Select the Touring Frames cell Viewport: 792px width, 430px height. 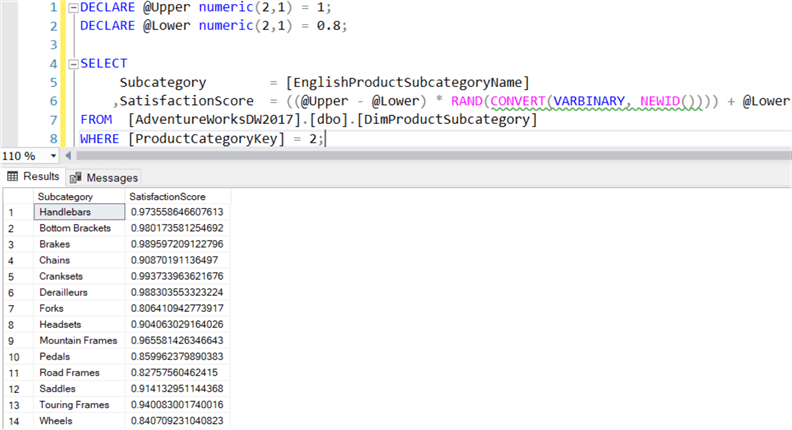(x=79, y=405)
